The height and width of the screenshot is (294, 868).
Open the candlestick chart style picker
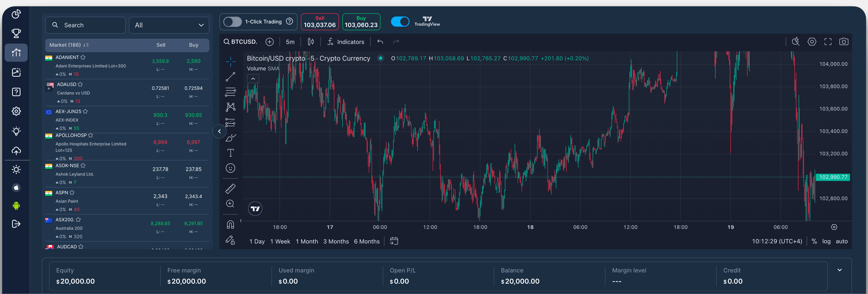[x=311, y=42]
